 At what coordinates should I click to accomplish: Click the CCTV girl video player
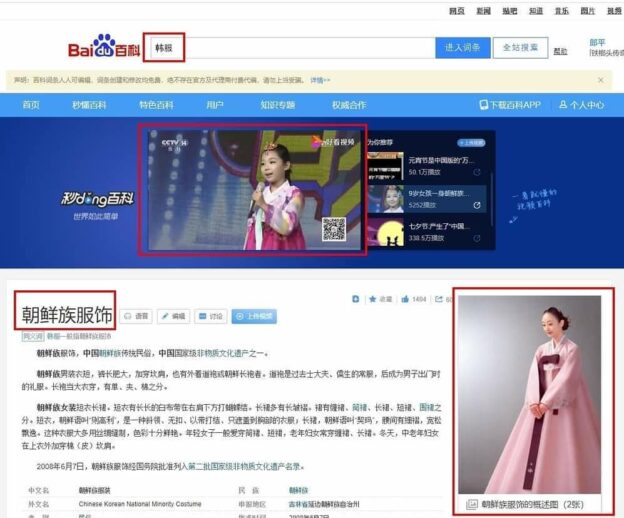coord(254,190)
